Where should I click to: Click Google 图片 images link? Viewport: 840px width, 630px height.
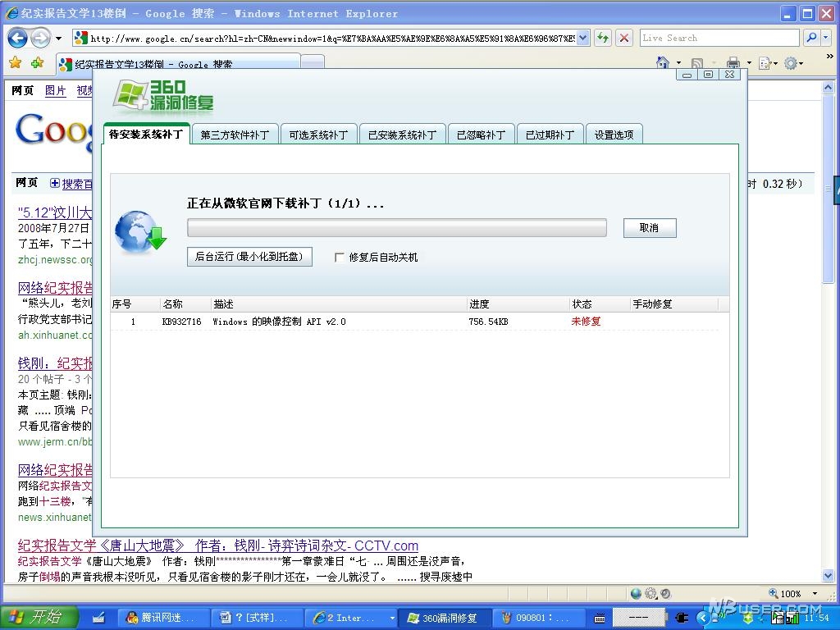pos(55,90)
